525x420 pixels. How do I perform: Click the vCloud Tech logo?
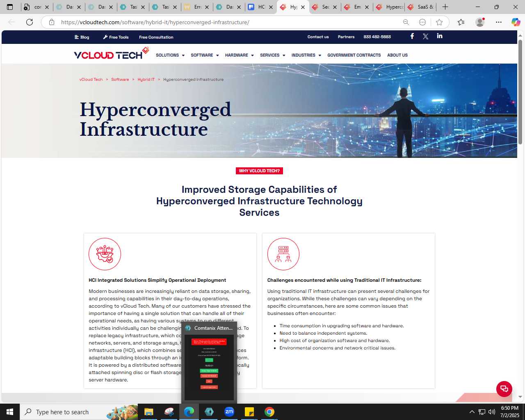(111, 54)
